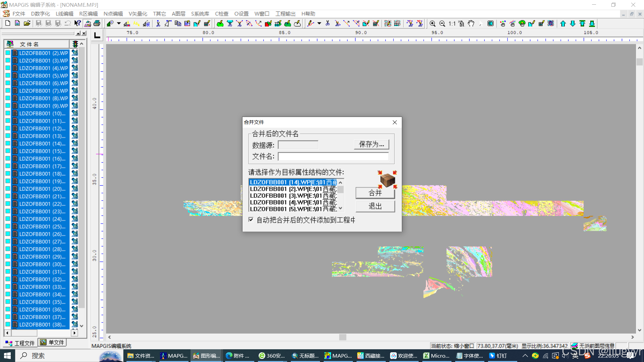Screen dimensions: 644x362
Task: Toggle checkbox for LDZOFBB001 (2).WP file
Action: click(x=8, y=53)
